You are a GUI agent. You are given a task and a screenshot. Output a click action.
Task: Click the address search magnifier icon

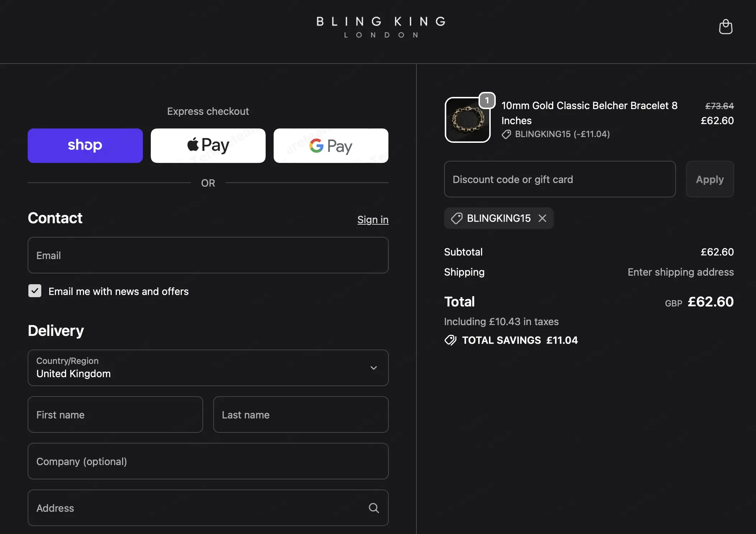(374, 508)
